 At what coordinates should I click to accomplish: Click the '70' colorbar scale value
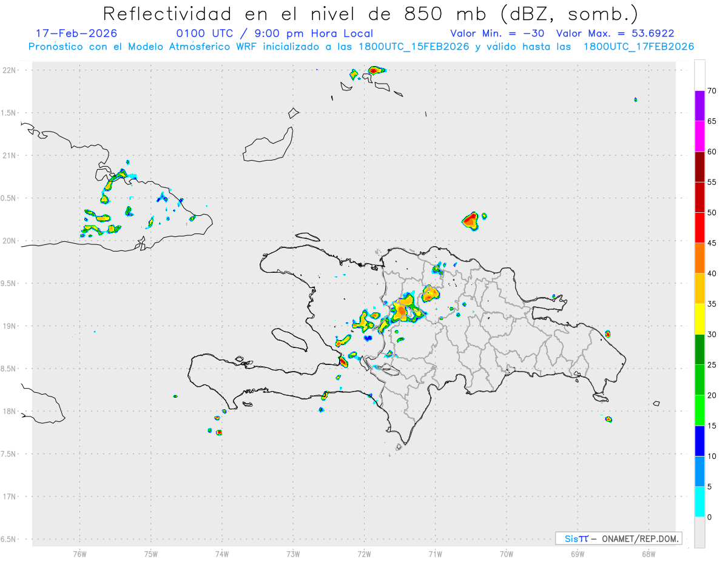[712, 91]
